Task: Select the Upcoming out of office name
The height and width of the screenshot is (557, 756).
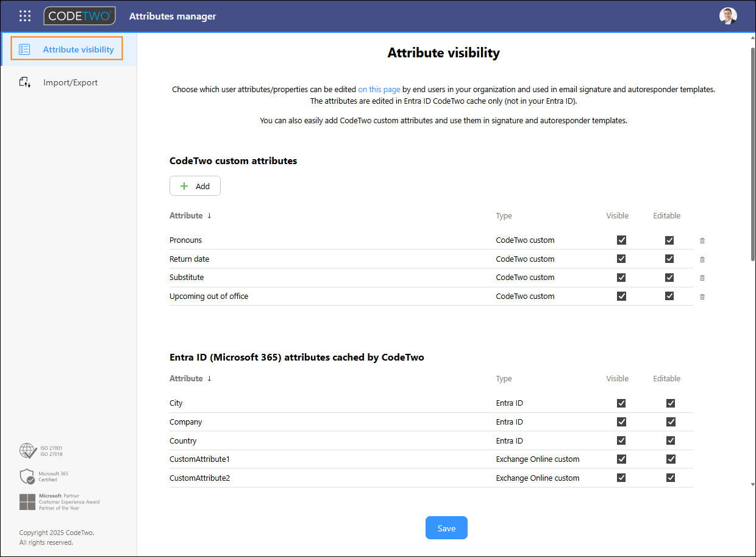Action: click(209, 296)
